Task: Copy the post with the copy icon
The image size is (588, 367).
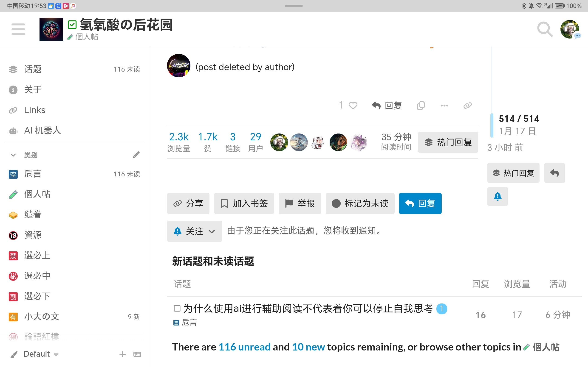Action: coord(421,106)
